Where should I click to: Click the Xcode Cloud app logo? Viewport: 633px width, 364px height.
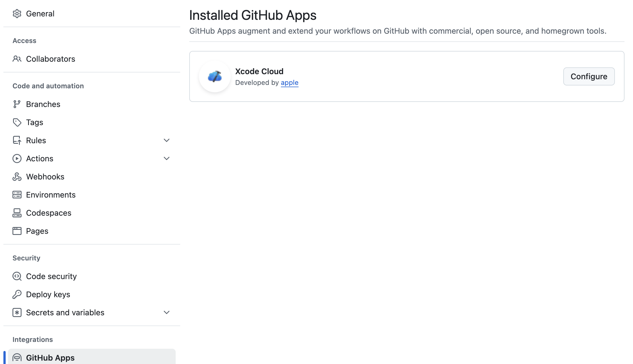215,76
